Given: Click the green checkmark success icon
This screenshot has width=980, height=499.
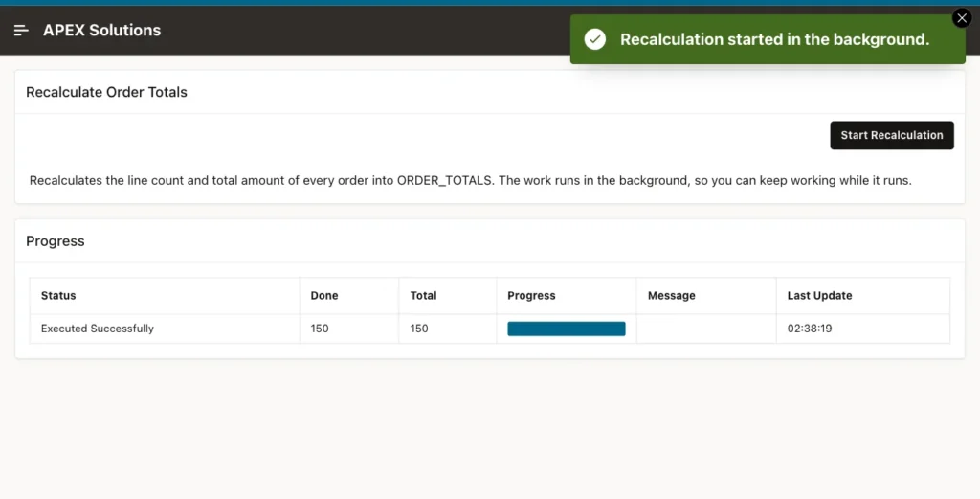Looking at the screenshot, I should click(595, 39).
